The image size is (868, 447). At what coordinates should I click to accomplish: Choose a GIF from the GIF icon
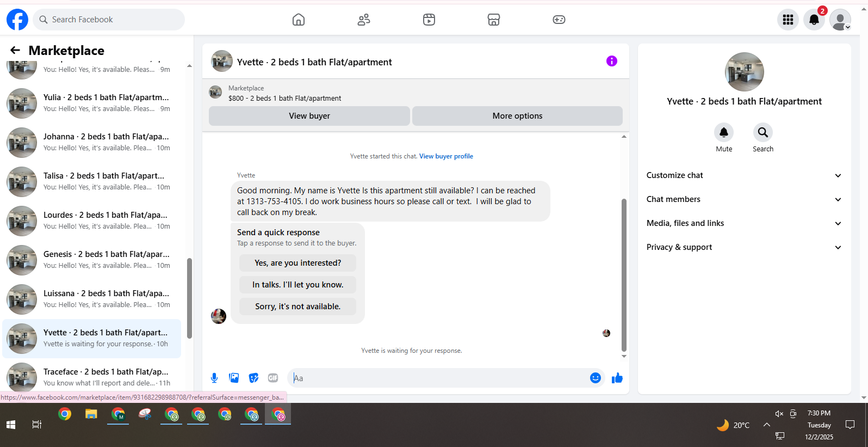coord(273,378)
